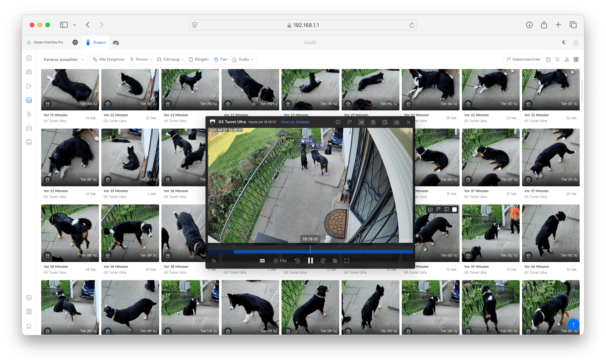This screenshot has height=364, width=606.
Task: Toggle the motion tracking overlay icon
Action: 361,122
